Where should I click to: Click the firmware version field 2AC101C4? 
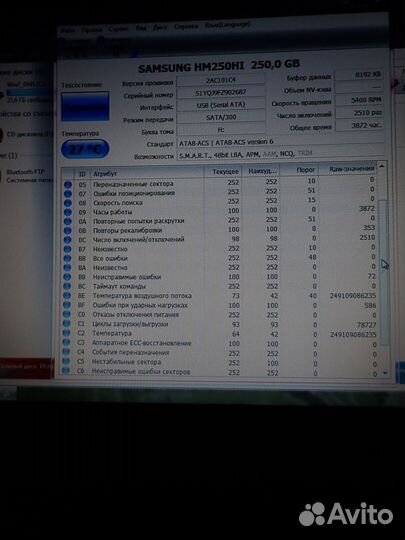221,80
